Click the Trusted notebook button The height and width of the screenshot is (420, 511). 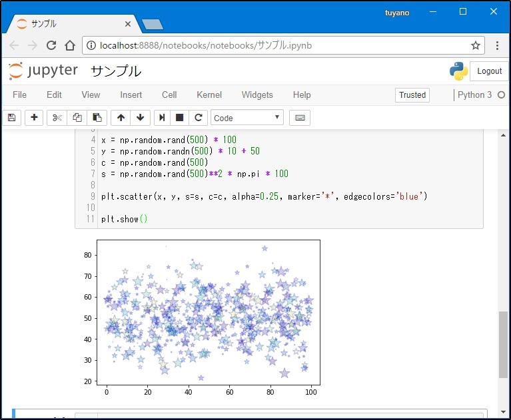click(x=412, y=95)
